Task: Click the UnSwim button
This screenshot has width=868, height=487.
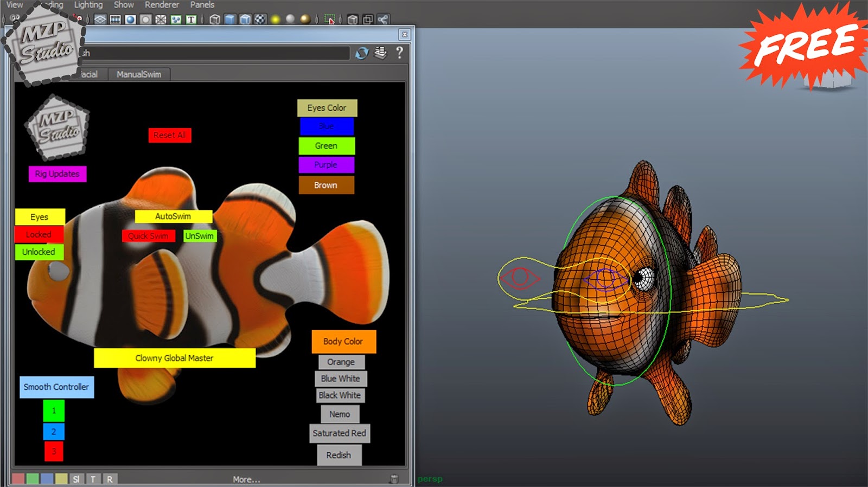Action: 200,236
